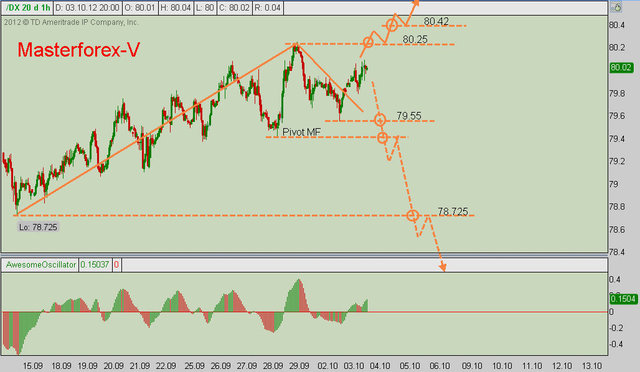Image resolution: width=640 pixels, height=372 pixels.
Task: Select the range value R: 0.04
Action: [x=267, y=8]
